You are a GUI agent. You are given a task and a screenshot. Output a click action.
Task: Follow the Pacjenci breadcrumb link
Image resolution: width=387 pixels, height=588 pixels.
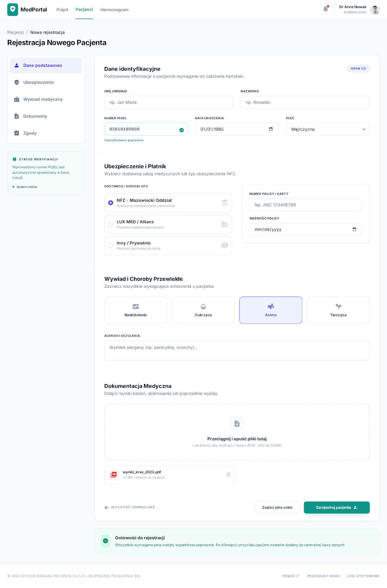[16, 32]
